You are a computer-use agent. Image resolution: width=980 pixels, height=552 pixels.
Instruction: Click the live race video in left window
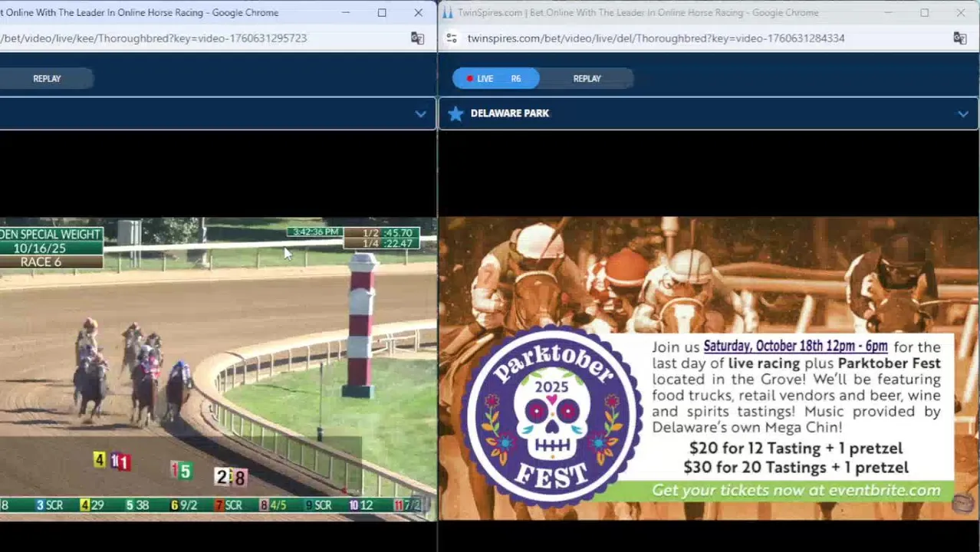(x=218, y=370)
